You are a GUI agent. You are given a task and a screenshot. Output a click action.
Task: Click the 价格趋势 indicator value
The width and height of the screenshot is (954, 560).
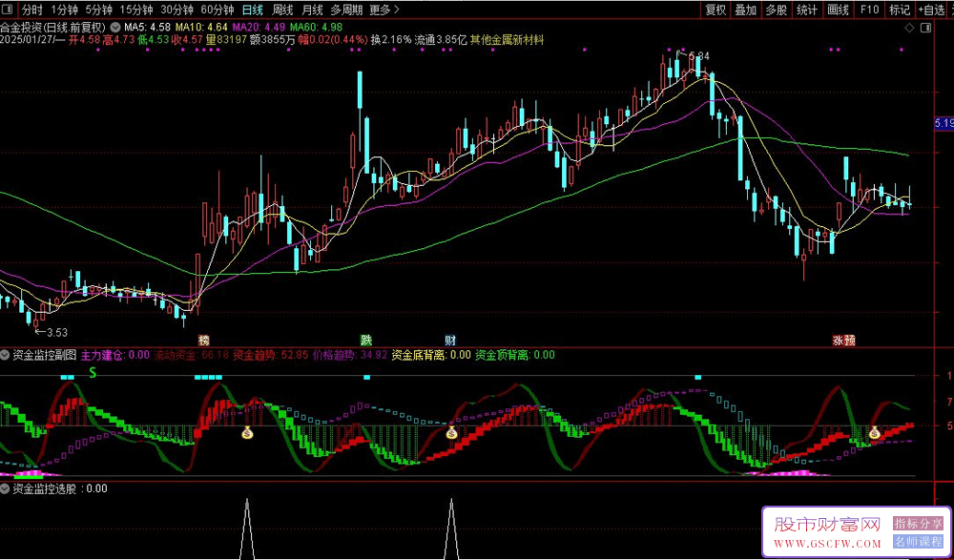pos(350,354)
